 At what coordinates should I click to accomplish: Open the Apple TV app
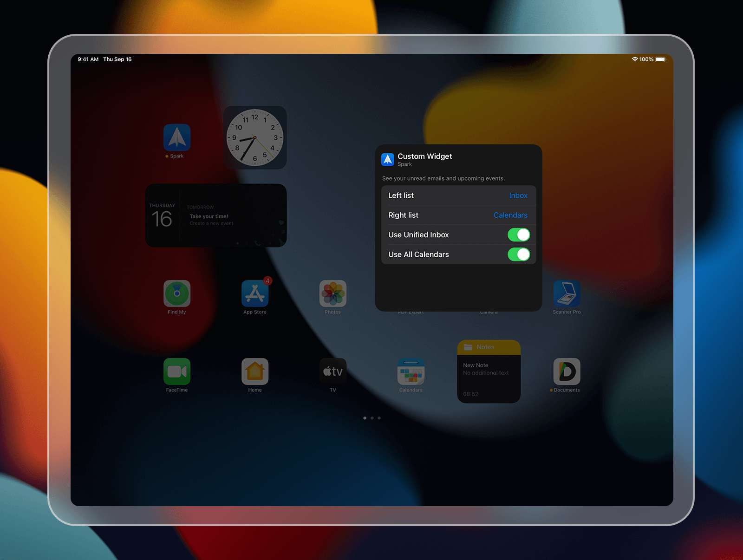(333, 371)
